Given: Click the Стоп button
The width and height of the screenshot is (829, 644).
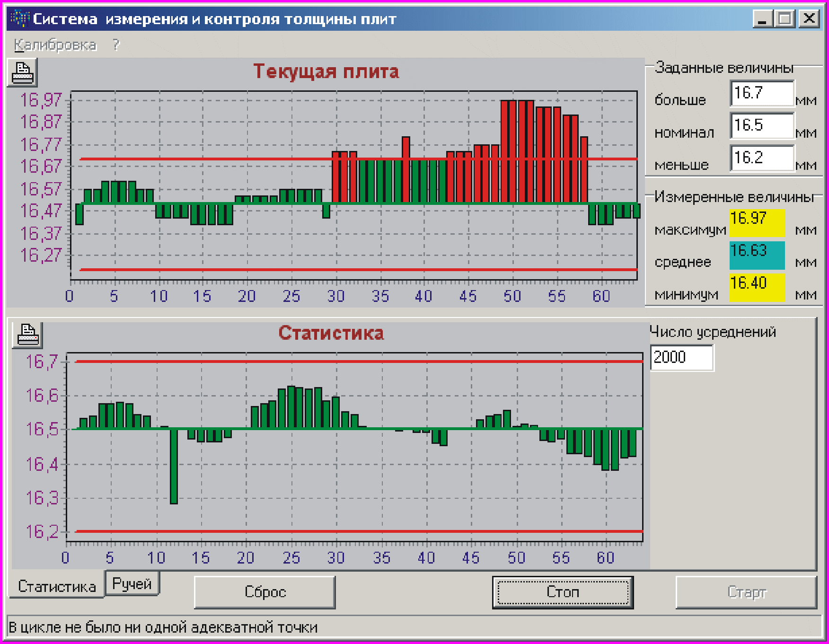Looking at the screenshot, I should 563,592.
